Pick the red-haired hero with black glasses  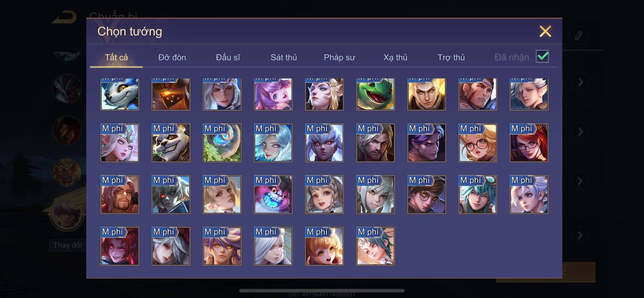click(x=529, y=143)
